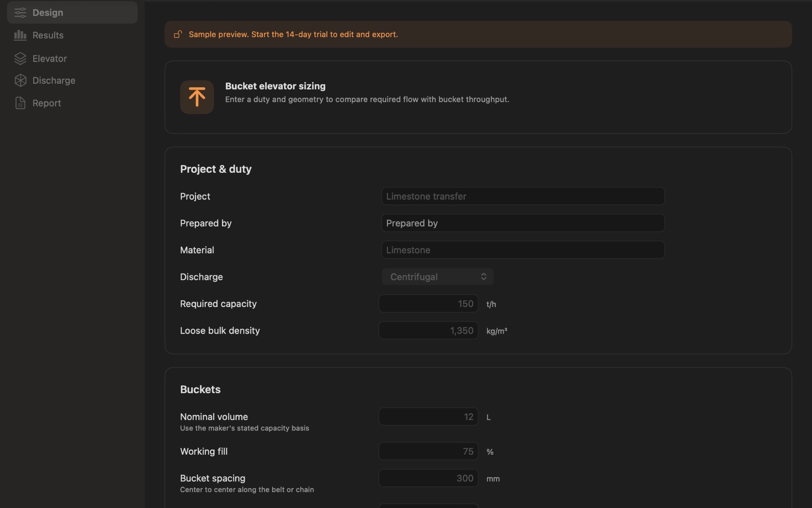Click the Project name input field
This screenshot has width=812, height=508.
pos(523,196)
